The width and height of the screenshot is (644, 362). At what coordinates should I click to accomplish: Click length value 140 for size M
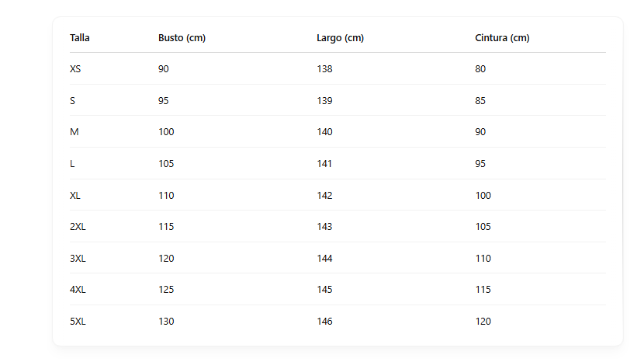324,132
